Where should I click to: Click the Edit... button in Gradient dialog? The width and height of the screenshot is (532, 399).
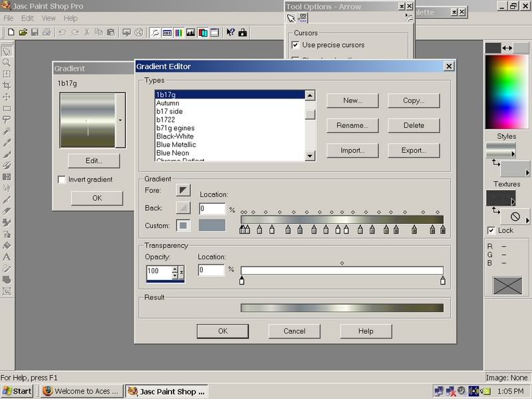click(x=94, y=161)
